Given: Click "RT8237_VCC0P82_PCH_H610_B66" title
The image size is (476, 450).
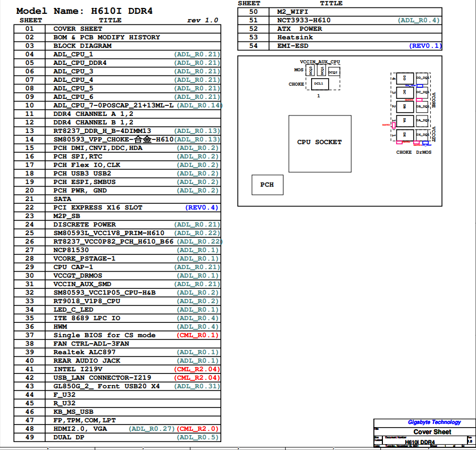Looking at the screenshot, I should (113, 241).
